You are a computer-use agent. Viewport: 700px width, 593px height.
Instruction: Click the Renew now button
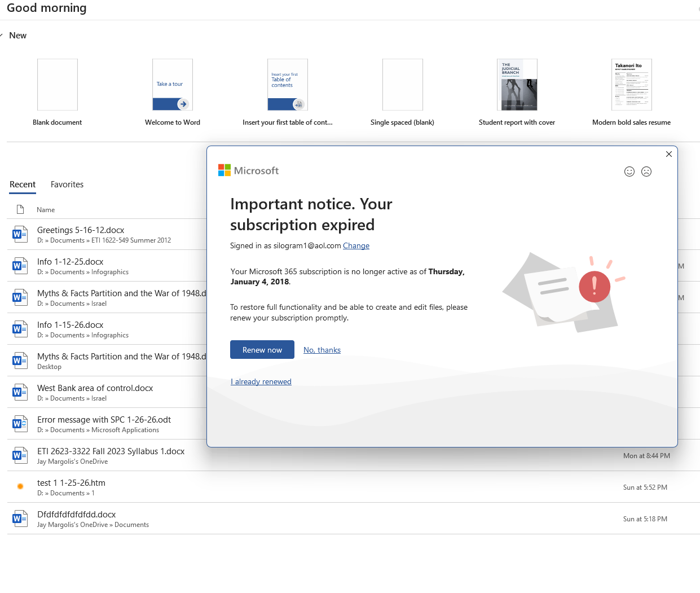tap(262, 350)
